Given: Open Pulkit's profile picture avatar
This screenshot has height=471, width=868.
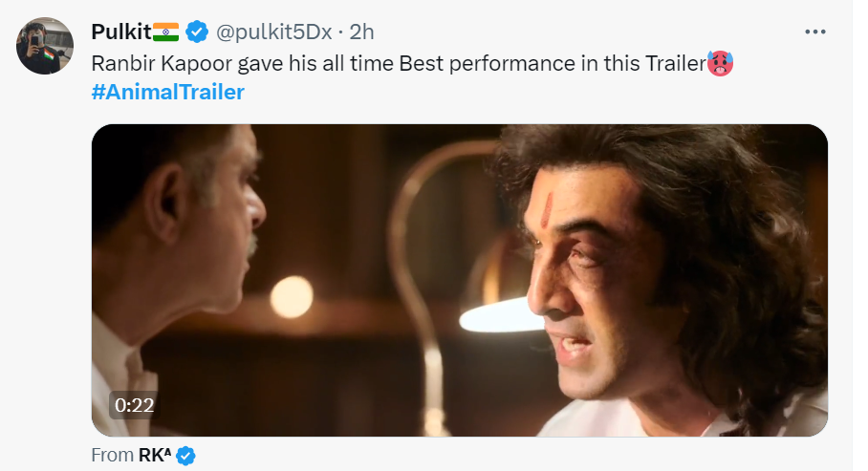Looking at the screenshot, I should coord(45,46).
